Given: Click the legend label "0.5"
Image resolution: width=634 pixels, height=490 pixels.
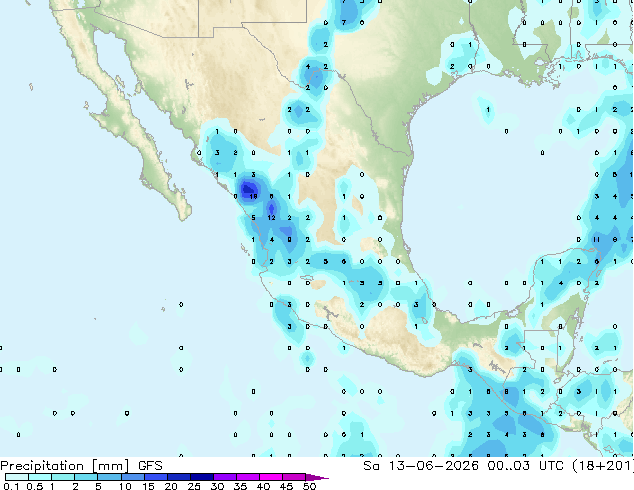Looking at the screenshot, I should pos(35,486).
